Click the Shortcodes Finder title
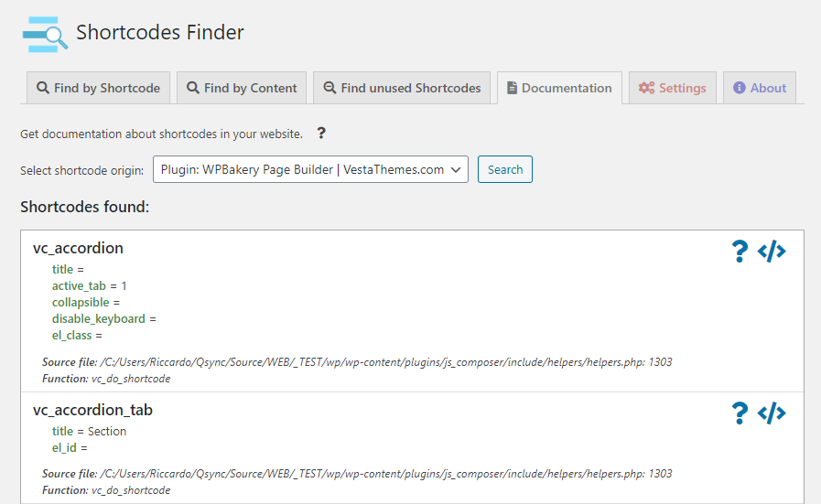This screenshot has width=821, height=504. (x=160, y=32)
